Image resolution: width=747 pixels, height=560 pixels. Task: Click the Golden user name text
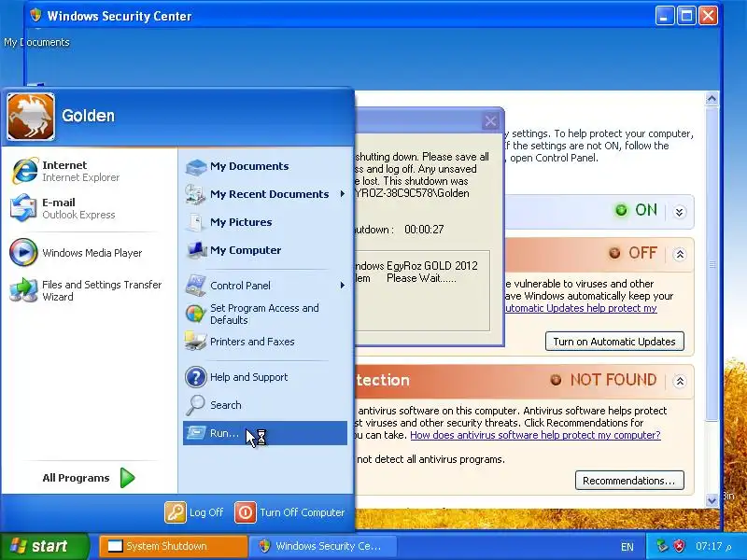click(x=88, y=116)
